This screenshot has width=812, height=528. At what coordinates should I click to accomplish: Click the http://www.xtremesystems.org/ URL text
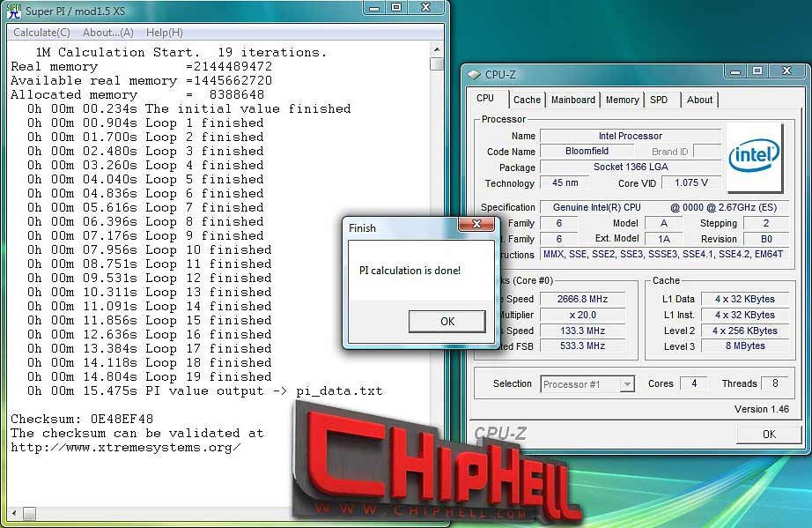click(x=125, y=447)
